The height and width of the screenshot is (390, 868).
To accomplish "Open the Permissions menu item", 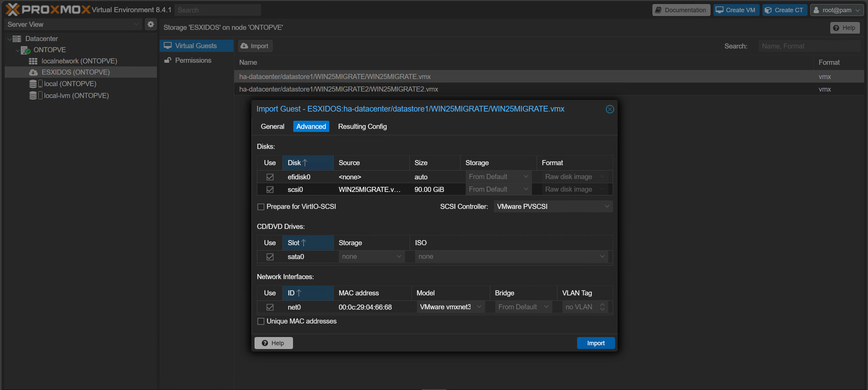I will click(x=197, y=60).
